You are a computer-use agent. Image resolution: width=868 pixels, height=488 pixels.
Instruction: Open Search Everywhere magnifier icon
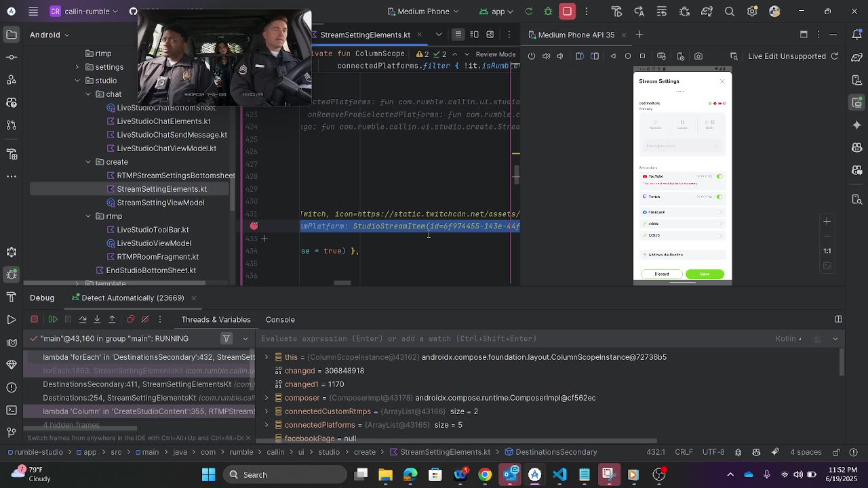(730, 12)
